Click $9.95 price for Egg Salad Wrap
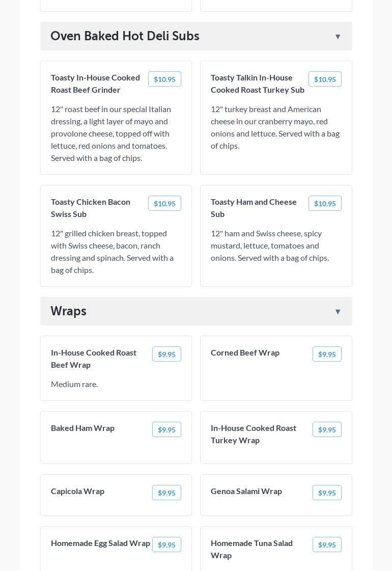The image size is (392, 571). [x=166, y=545]
